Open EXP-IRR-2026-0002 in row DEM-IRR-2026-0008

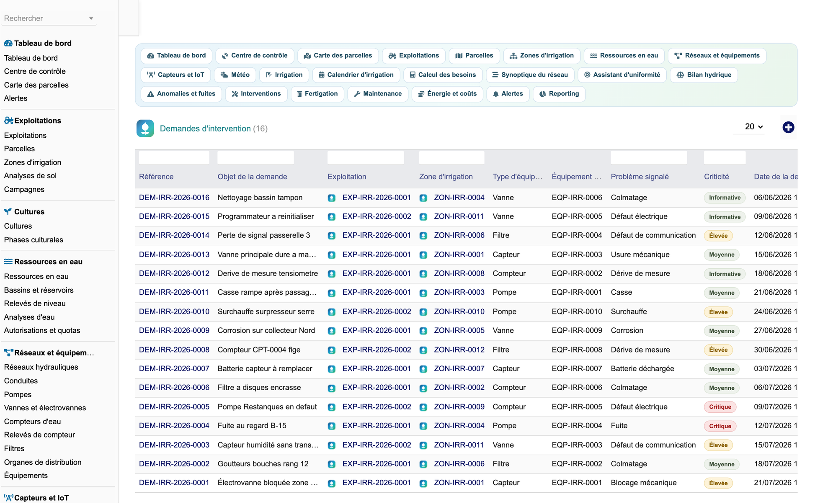[x=377, y=350]
